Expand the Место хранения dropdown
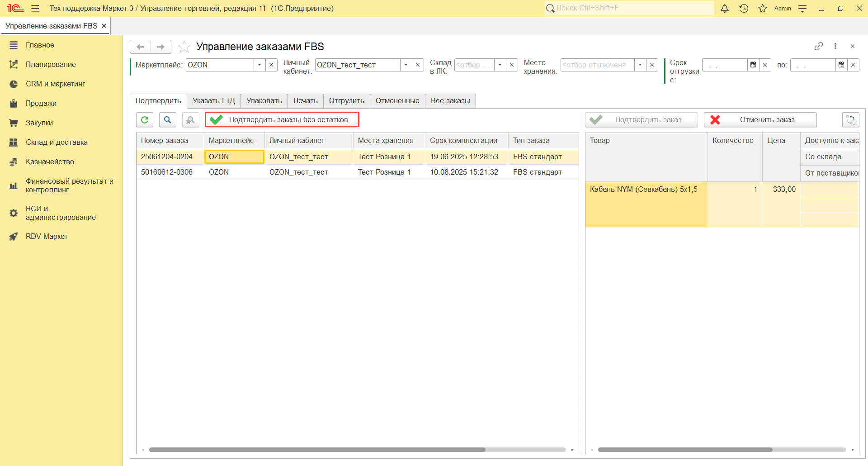The width and height of the screenshot is (868, 466). (640, 65)
